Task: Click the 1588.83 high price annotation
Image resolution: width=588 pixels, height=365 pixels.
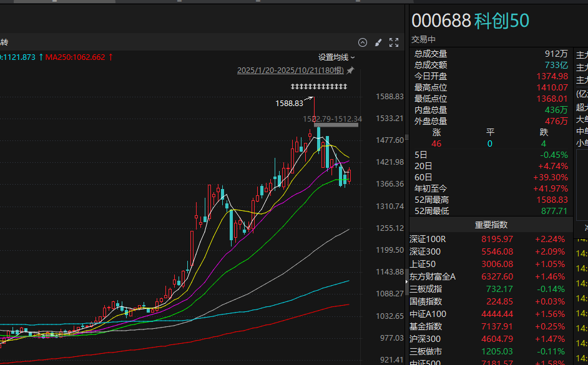Action: pyautogui.click(x=289, y=104)
